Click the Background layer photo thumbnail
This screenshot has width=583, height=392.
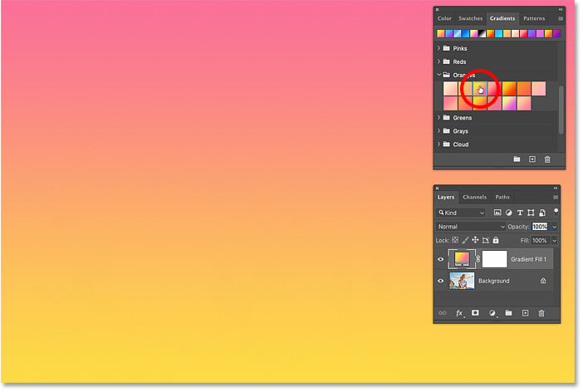point(462,281)
